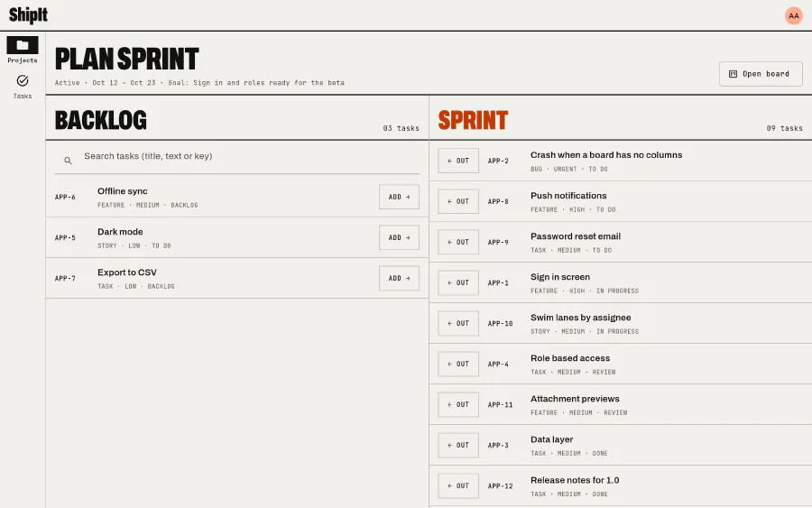Click the APP-1 task key
Viewport: 812px width, 508px height.
[x=498, y=282]
